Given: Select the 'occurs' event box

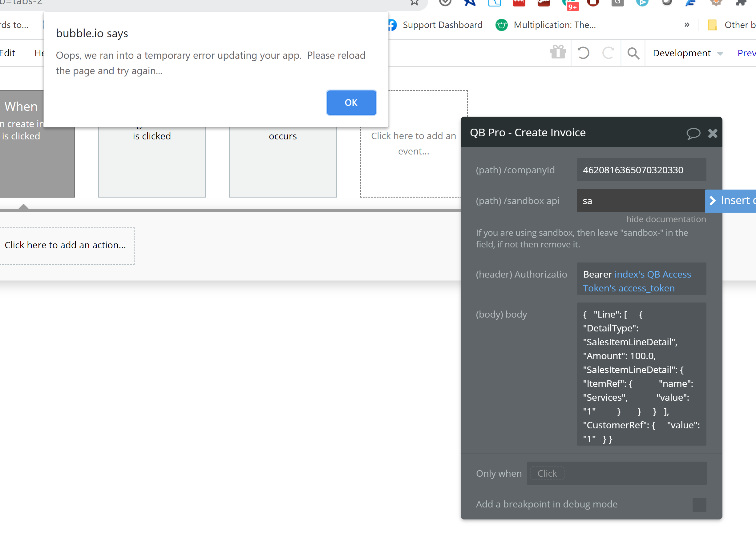Looking at the screenshot, I should pyautogui.click(x=283, y=162).
